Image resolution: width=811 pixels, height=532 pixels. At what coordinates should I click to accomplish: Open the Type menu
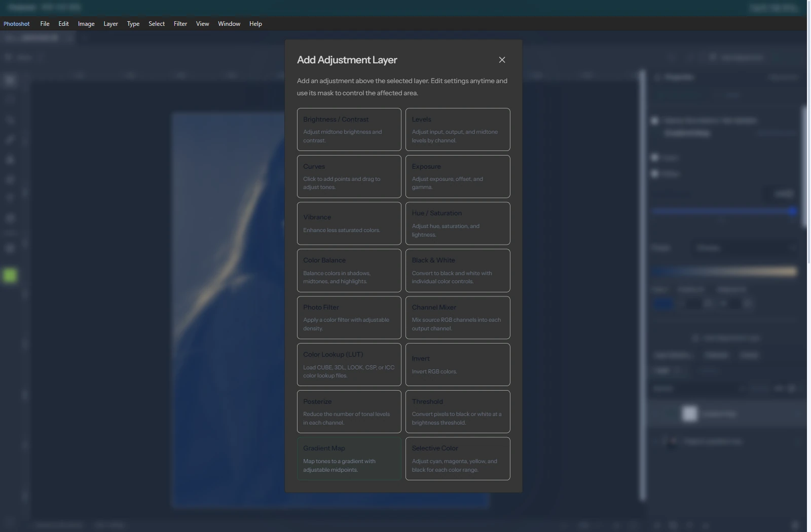[x=133, y=24]
